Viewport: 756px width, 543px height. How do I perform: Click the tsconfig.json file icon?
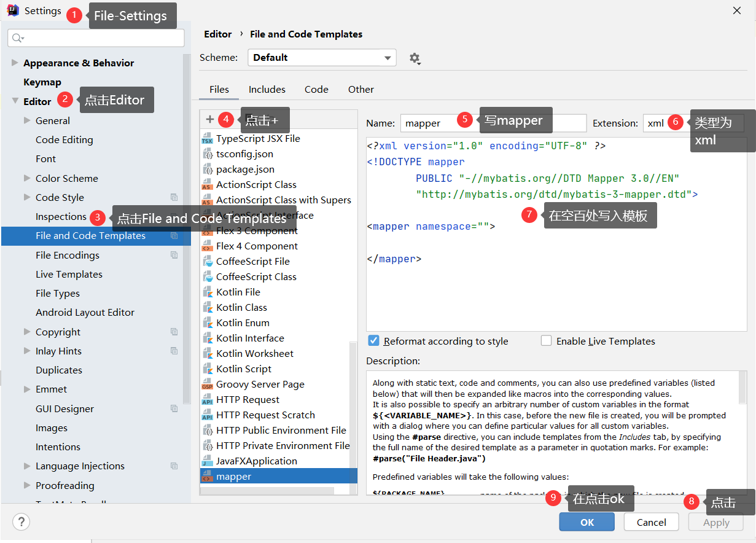coord(207,154)
